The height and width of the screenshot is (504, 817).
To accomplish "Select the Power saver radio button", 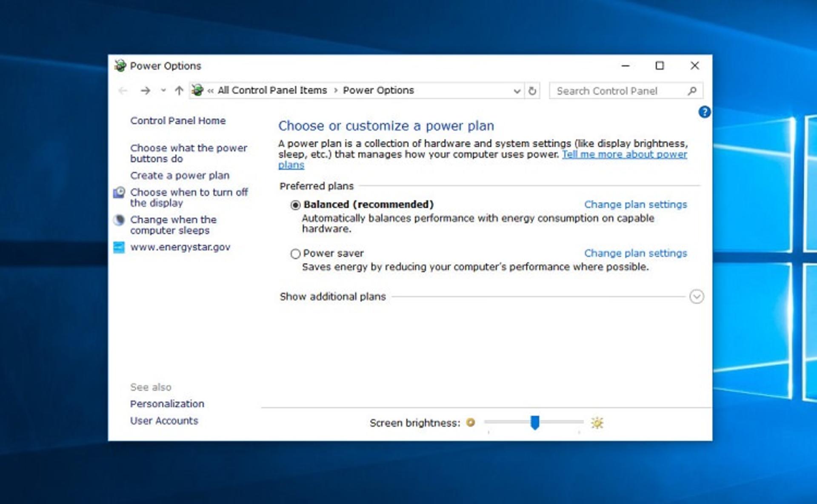I will point(295,254).
